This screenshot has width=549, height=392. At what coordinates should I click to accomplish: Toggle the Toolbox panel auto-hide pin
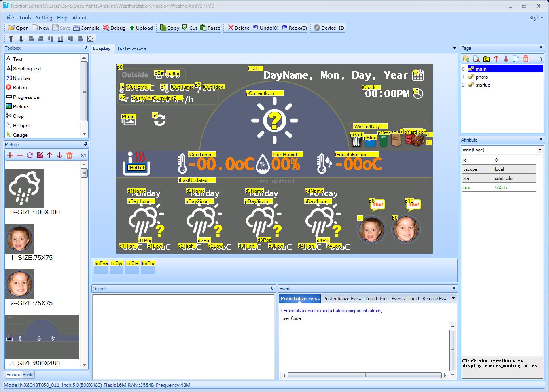[85, 48]
